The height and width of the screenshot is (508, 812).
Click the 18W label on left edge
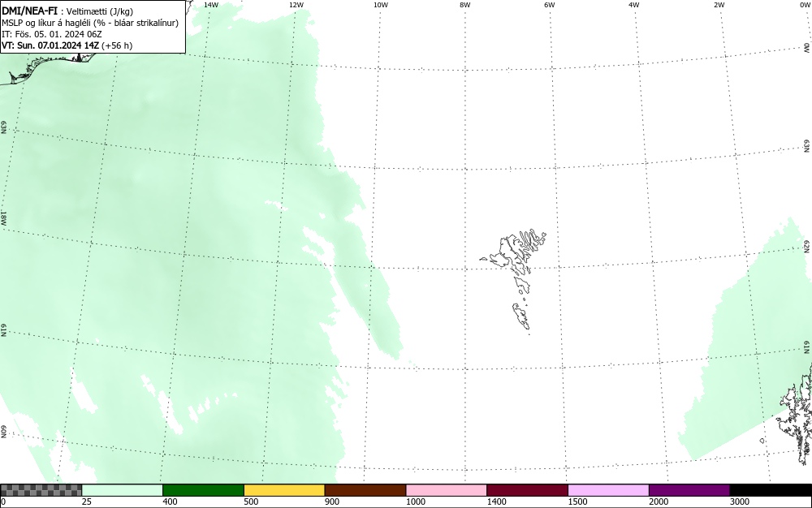[x=3, y=217]
